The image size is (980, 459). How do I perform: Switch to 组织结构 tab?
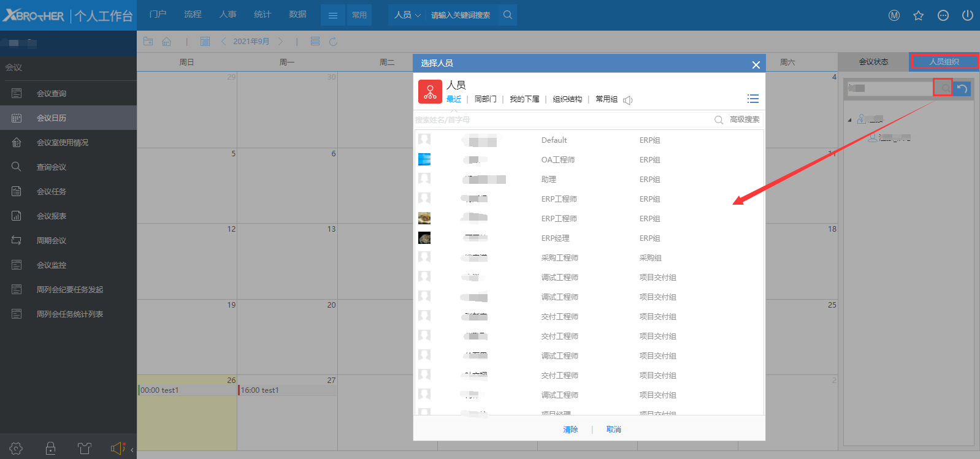click(x=567, y=99)
